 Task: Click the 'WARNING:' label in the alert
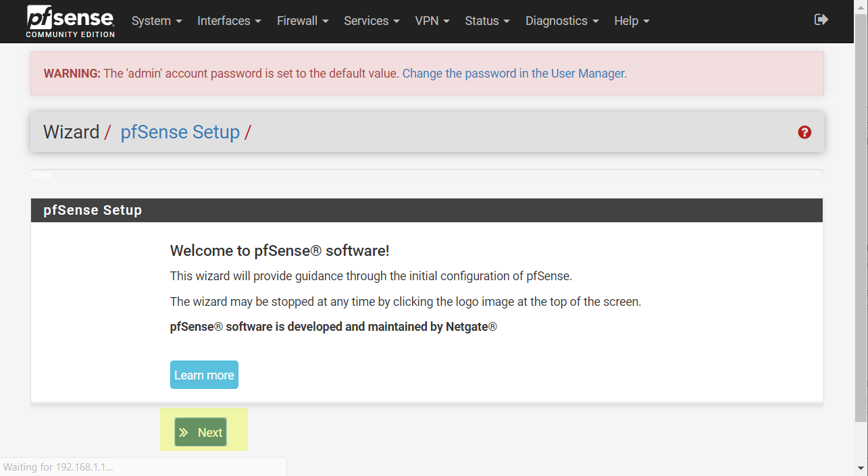(72, 74)
